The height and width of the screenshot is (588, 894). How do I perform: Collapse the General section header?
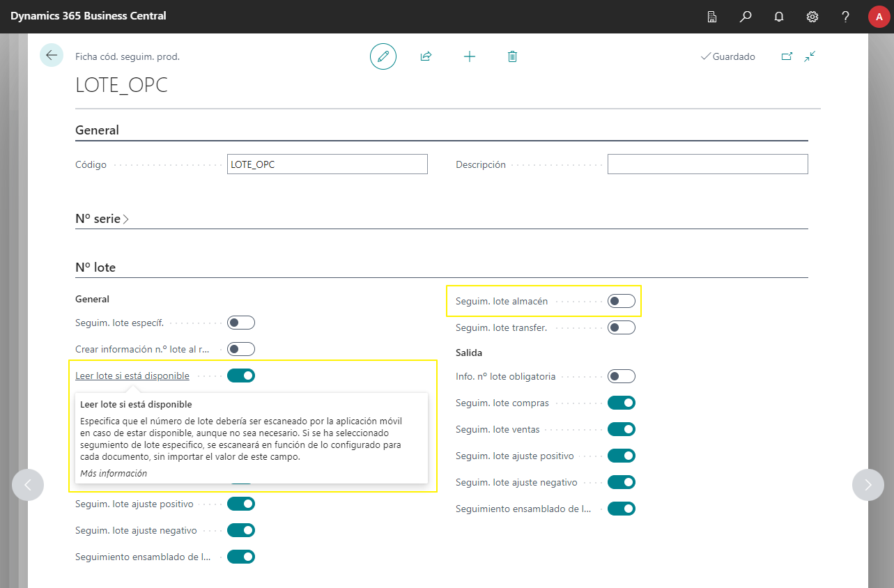click(x=97, y=130)
